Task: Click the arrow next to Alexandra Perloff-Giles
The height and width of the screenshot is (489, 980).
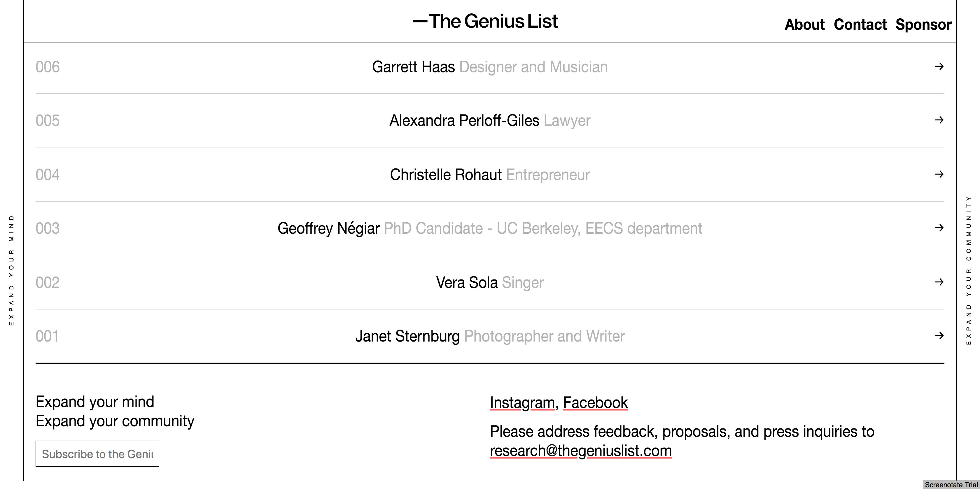Action: (939, 120)
